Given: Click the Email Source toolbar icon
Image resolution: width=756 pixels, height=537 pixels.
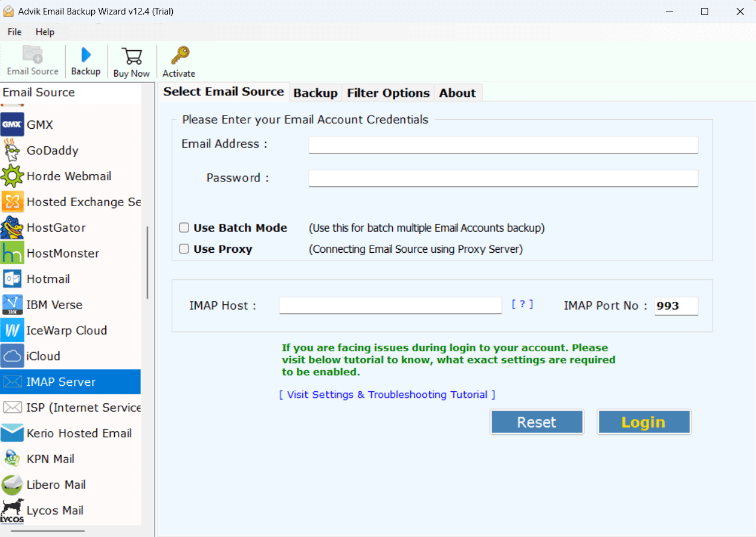Looking at the screenshot, I should point(33,54).
